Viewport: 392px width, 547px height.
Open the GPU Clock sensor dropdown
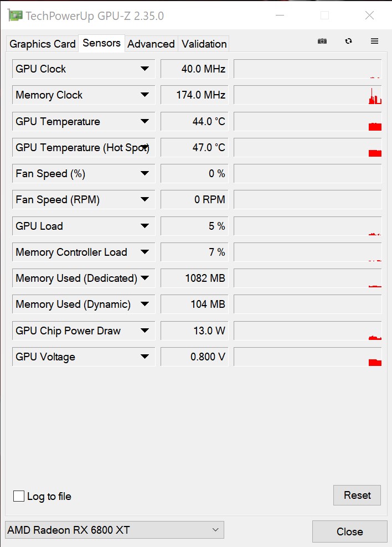coord(145,69)
